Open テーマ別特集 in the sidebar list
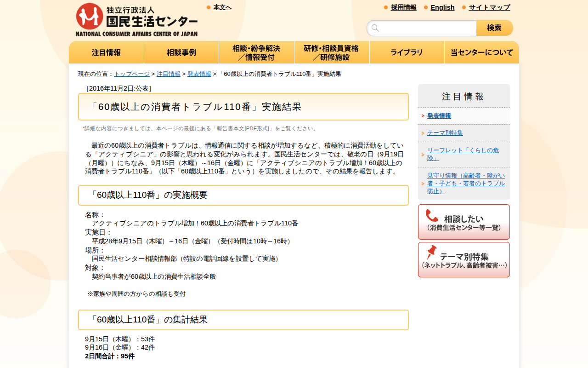This screenshot has height=368, width=588. click(445, 133)
